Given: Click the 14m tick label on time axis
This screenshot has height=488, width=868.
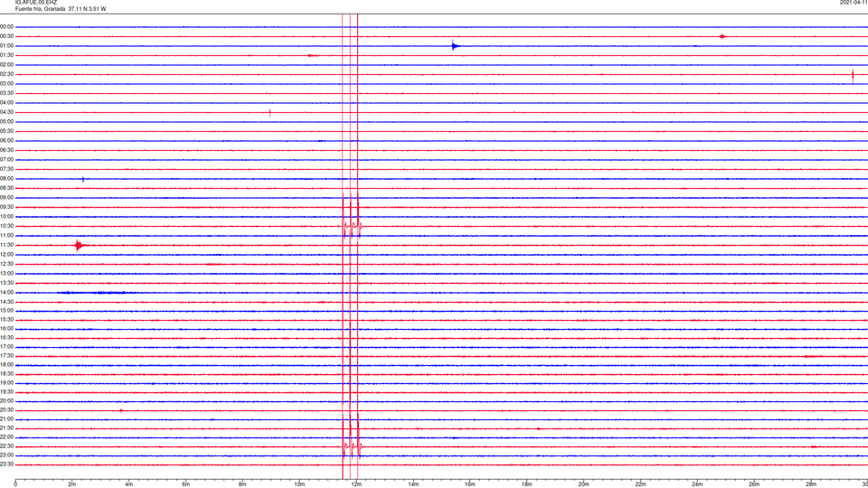Looking at the screenshot, I should point(413,484).
